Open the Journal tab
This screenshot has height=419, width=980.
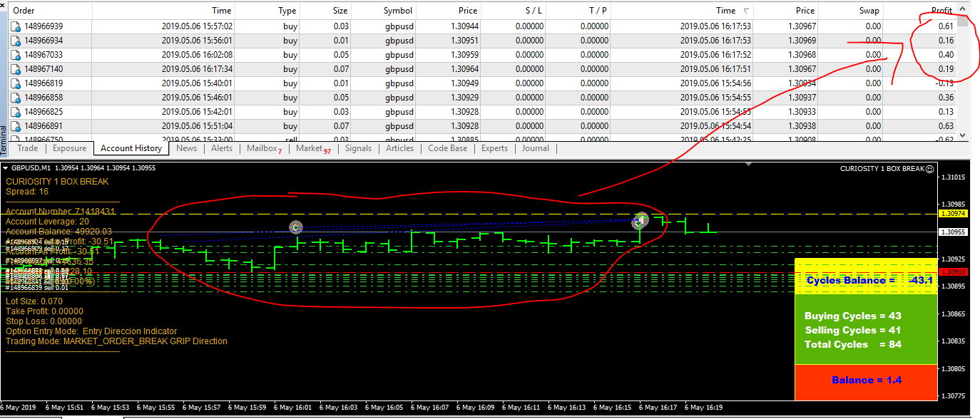535,148
